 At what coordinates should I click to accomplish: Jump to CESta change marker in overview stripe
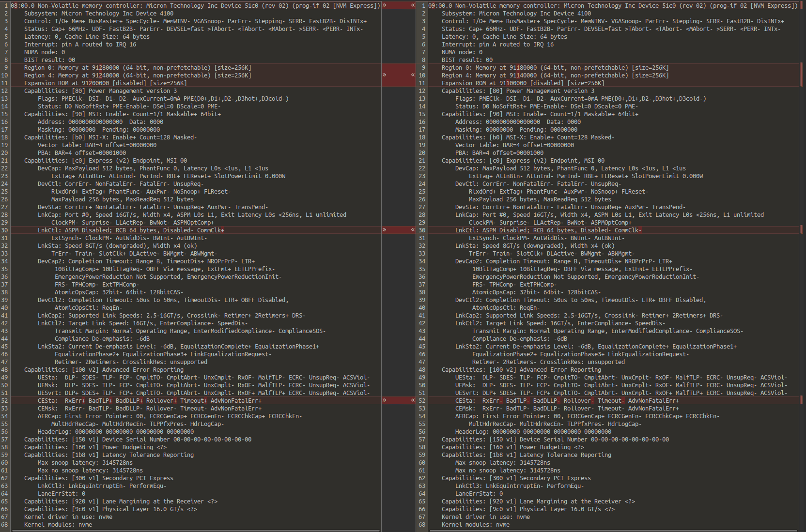[802, 400]
